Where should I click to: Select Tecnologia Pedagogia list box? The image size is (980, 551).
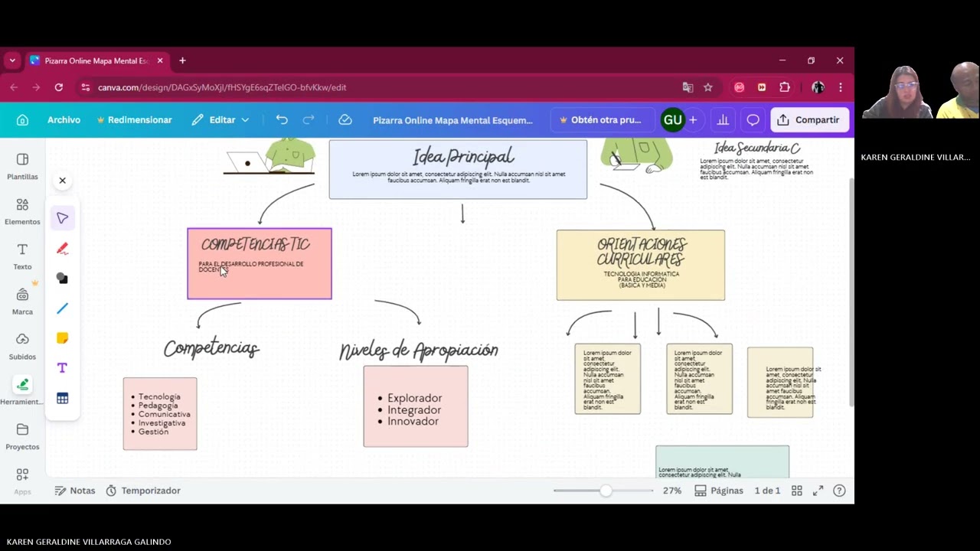click(x=160, y=413)
